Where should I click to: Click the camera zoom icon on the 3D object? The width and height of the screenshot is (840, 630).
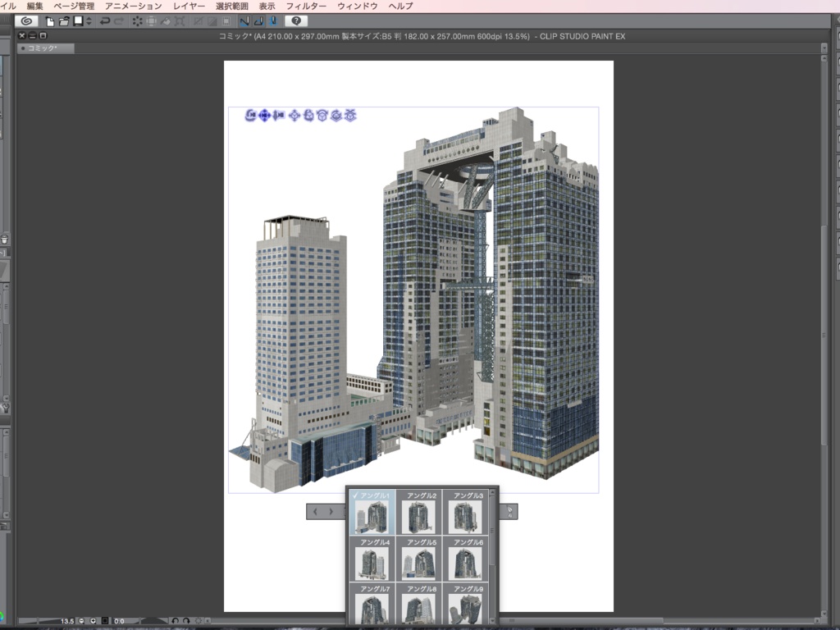pyautogui.click(x=277, y=116)
